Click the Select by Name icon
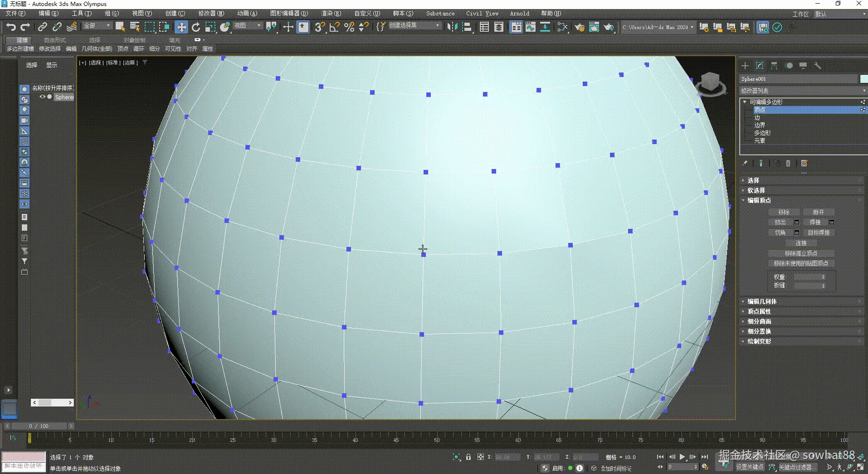 134,27
